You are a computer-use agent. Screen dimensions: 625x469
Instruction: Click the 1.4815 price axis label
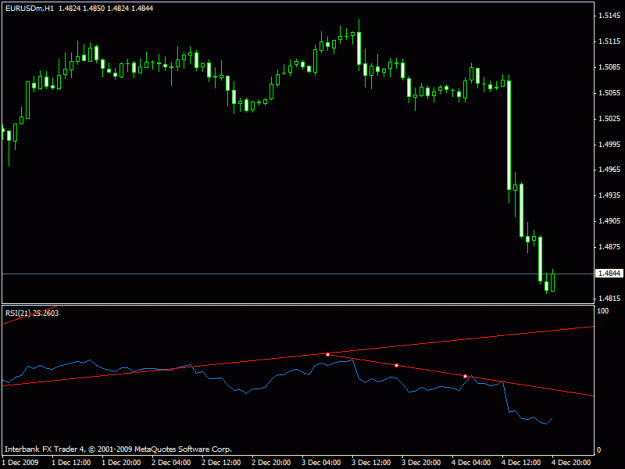[609, 298]
